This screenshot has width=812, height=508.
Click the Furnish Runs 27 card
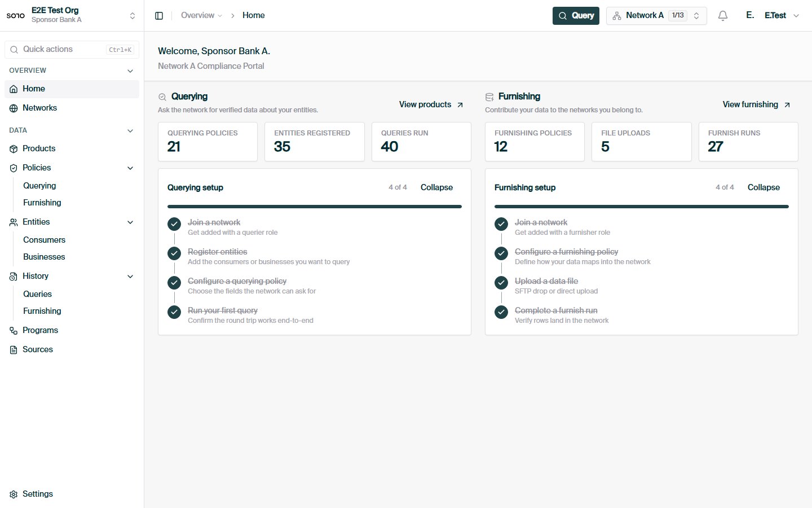(748, 142)
